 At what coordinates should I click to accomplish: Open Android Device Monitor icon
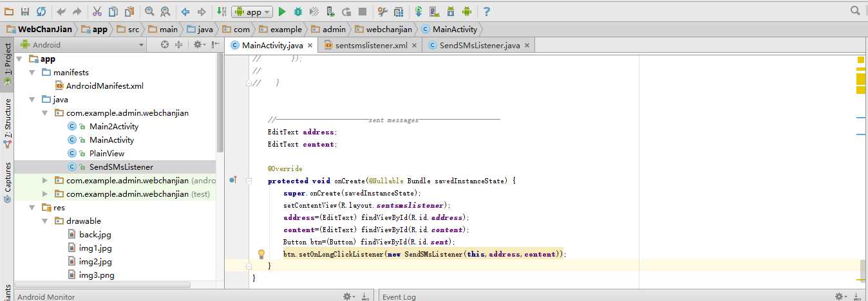point(467,12)
